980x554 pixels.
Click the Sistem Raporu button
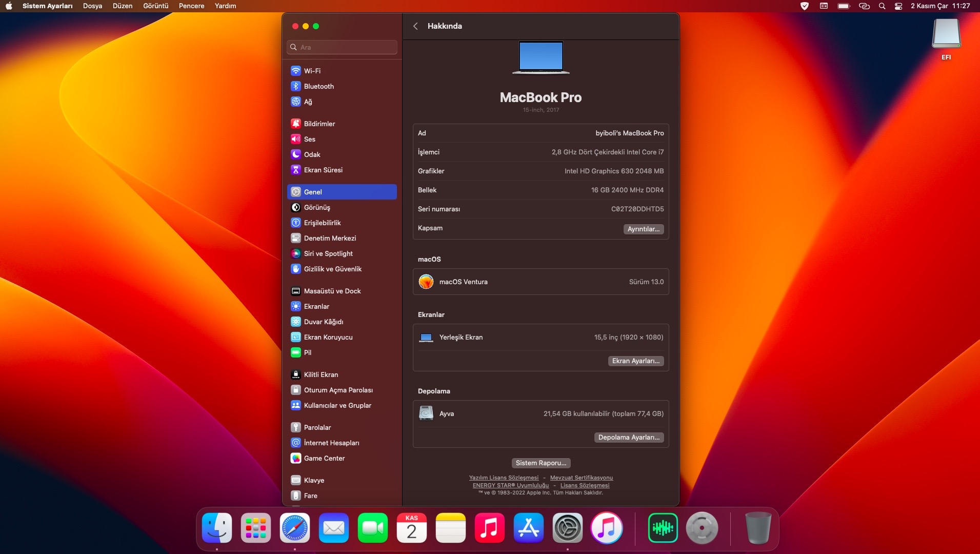tap(541, 463)
